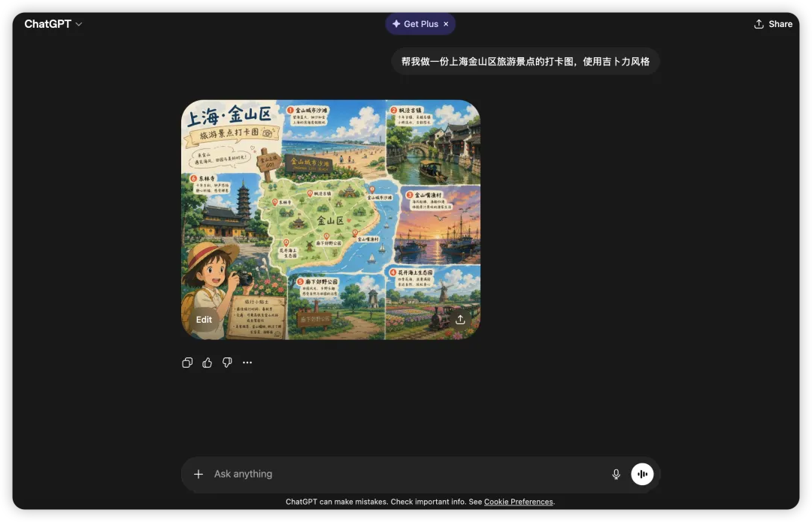Dismiss the Get Plus banner
Screen dimensions: 812x522
(x=446, y=24)
